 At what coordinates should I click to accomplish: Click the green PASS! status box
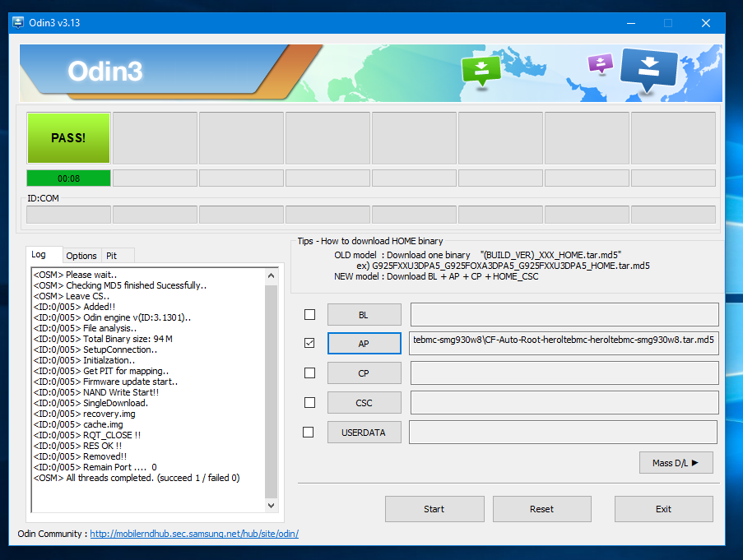[69, 138]
